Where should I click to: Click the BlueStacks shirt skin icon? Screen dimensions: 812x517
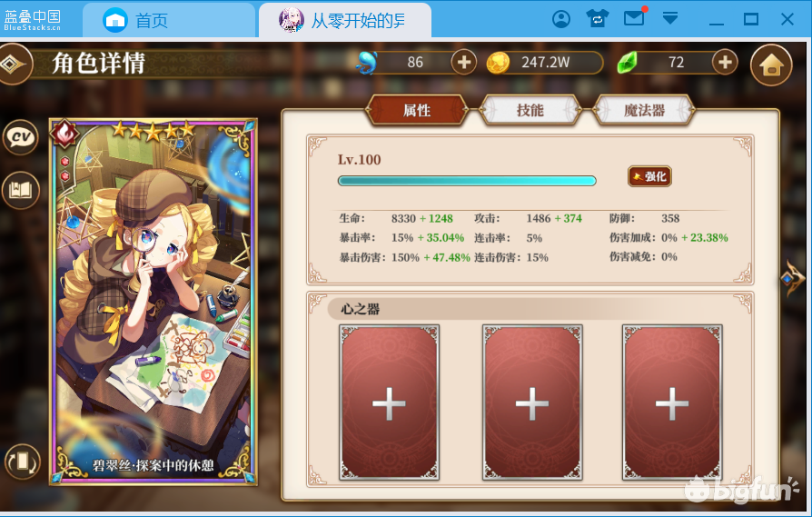[597, 19]
